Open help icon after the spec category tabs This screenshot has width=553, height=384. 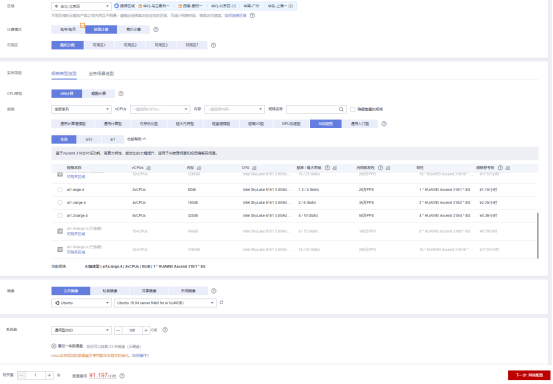(384, 124)
